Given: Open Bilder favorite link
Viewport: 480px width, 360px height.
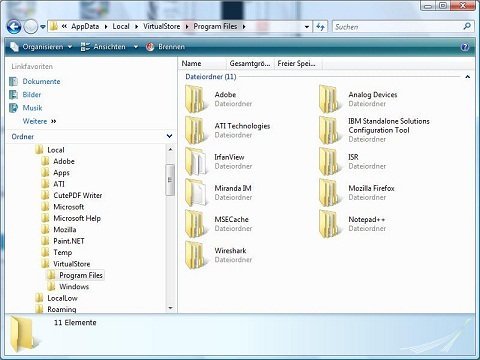Looking at the screenshot, I should coord(32,95).
